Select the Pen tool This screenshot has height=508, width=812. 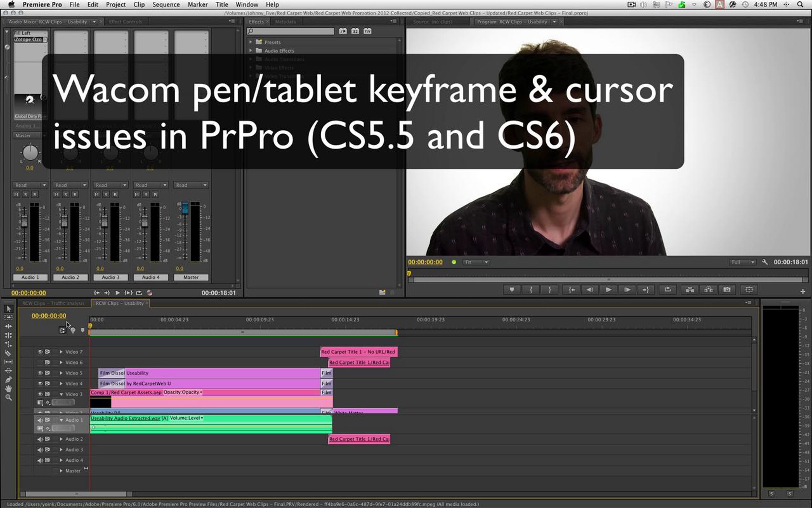click(x=9, y=380)
